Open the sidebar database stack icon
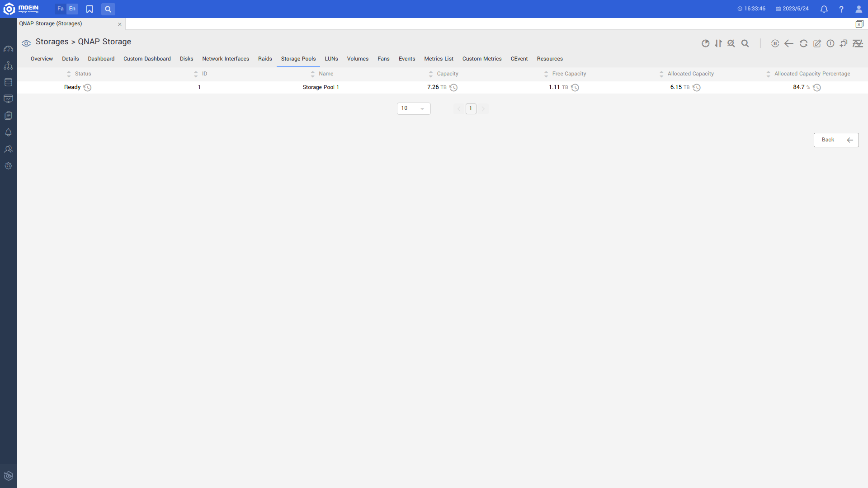868x488 pixels. point(8,82)
